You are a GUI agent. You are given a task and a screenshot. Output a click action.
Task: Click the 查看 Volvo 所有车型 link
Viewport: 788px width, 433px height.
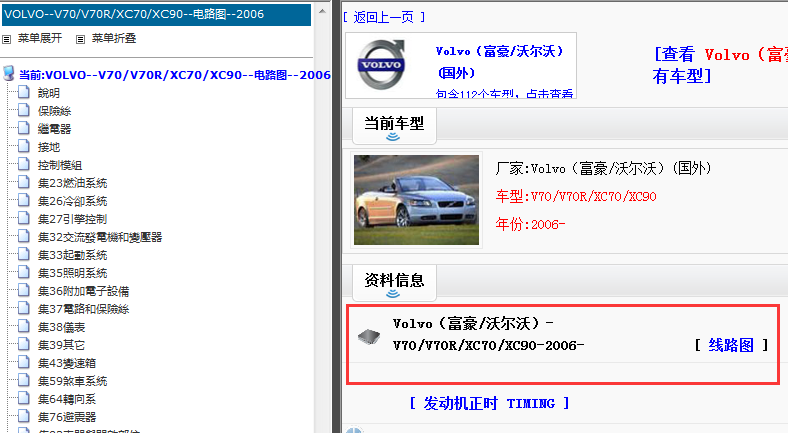tap(720, 65)
